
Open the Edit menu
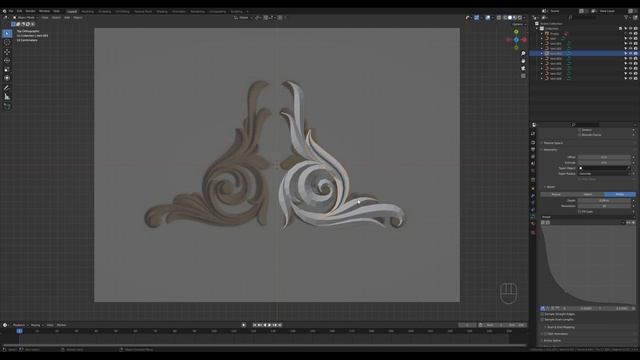pyautogui.click(x=19, y=11)
